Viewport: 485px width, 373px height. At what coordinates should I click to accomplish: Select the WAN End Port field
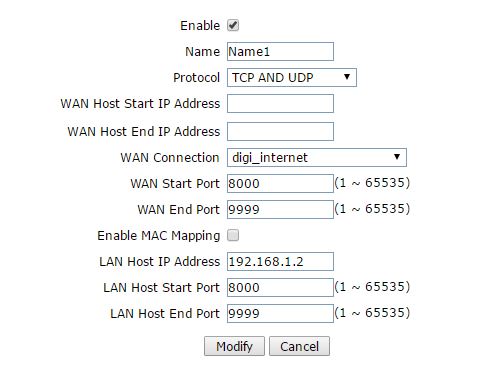tap(280, 209)
